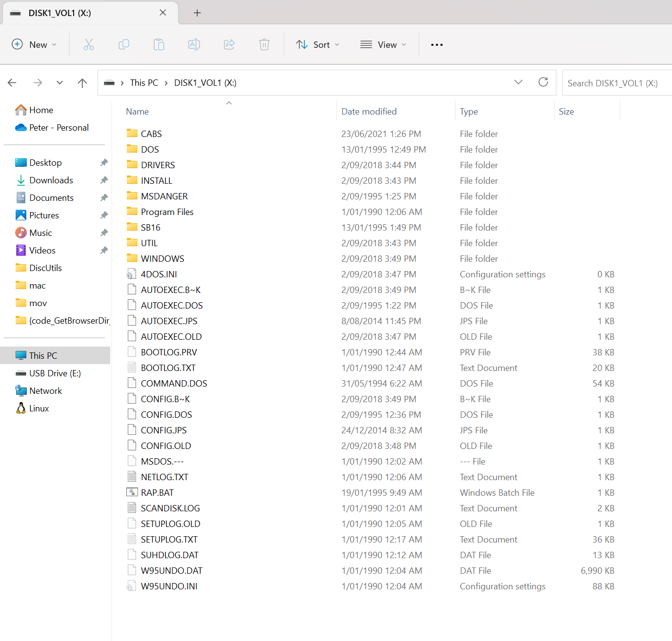672x641 pixels.
Task: Open the New item dropdown
Action: (x=34, y=44)
